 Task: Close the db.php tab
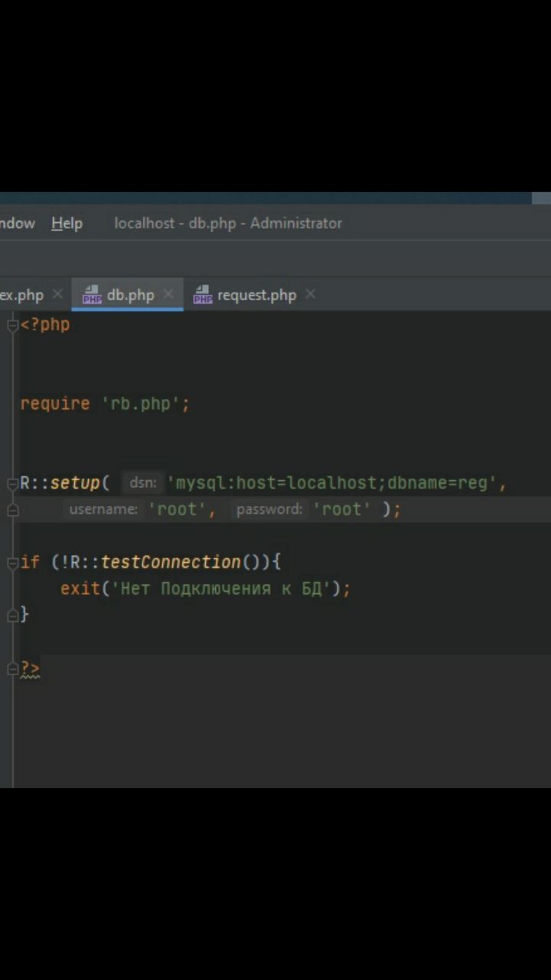[x=168, y=294]
